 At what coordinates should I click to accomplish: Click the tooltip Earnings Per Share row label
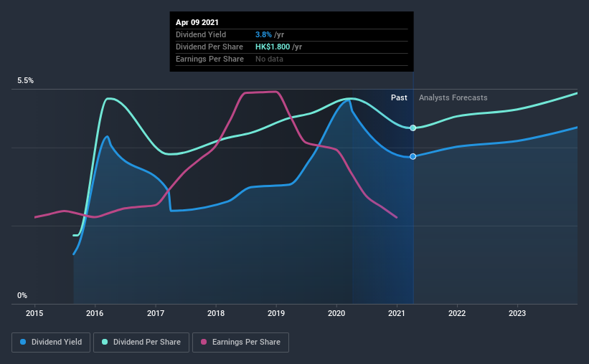[x=209, y=59]
